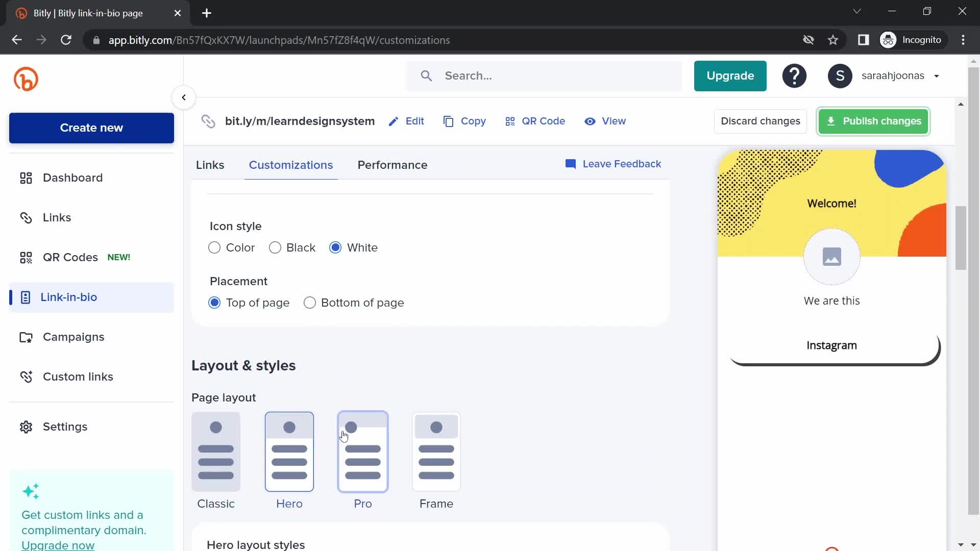The height and width of the screenshot is (551, 980).
Task: Click the Edit pencil icon
Action: coord(393,121)
